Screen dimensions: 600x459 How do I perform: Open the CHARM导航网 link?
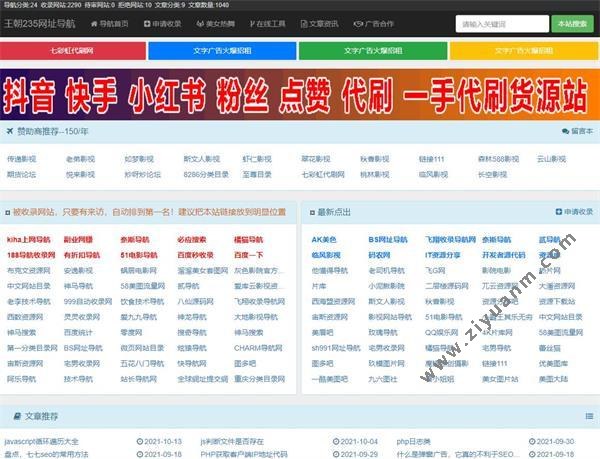(258, 348)
